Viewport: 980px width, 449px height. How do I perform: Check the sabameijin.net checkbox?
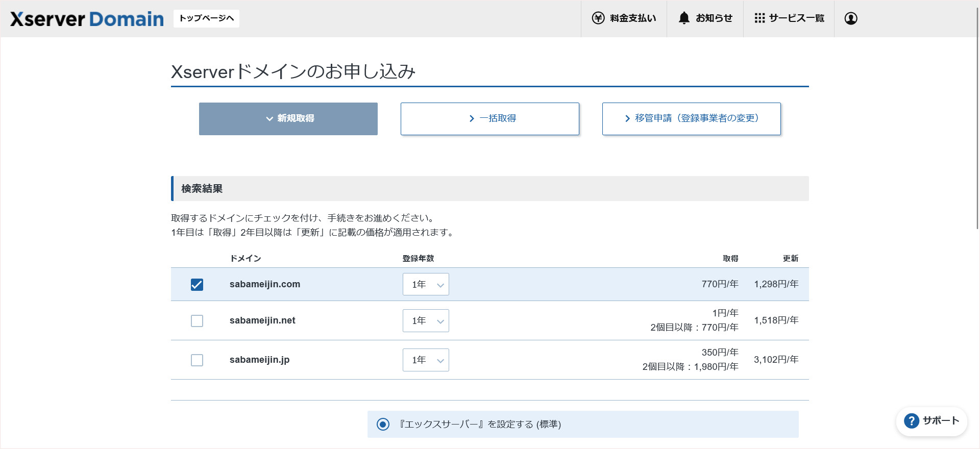[197, 321]
